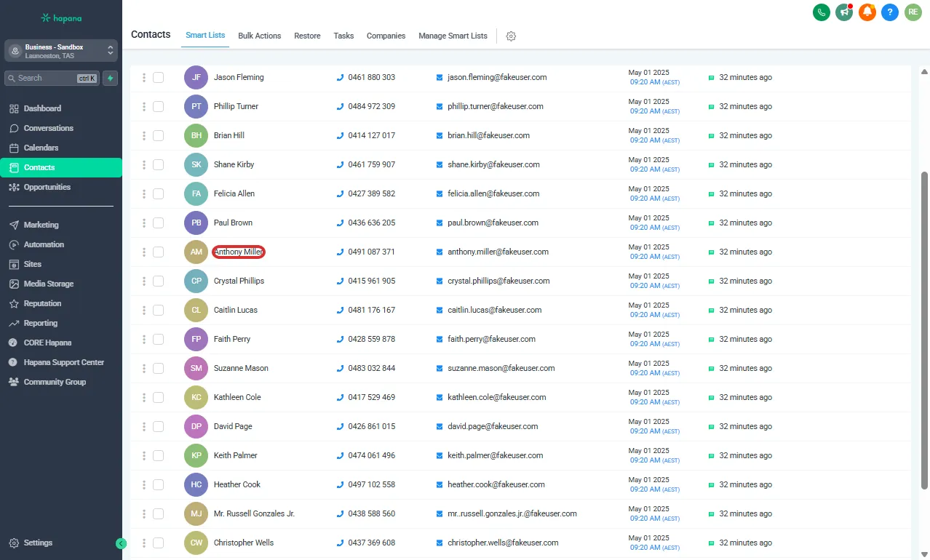Screen dimensions: 930x560
Task: Open the orange notifications bell
Action: 867,12
